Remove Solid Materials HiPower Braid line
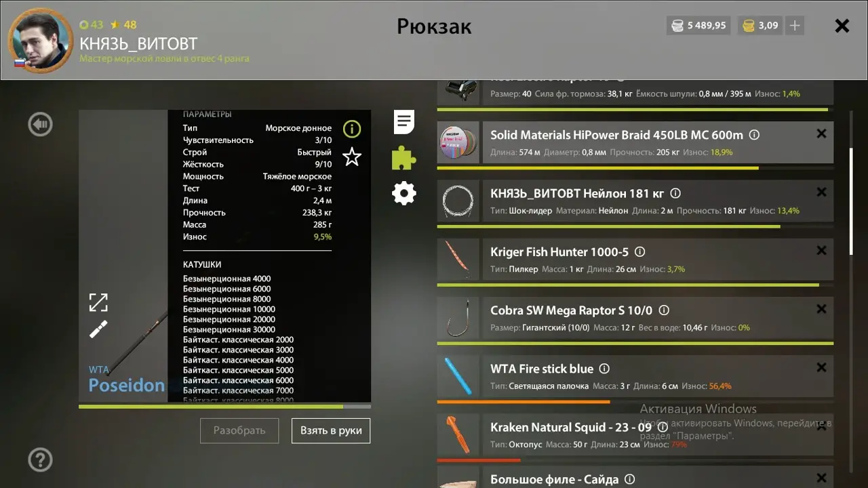 (x=821, y=134)
